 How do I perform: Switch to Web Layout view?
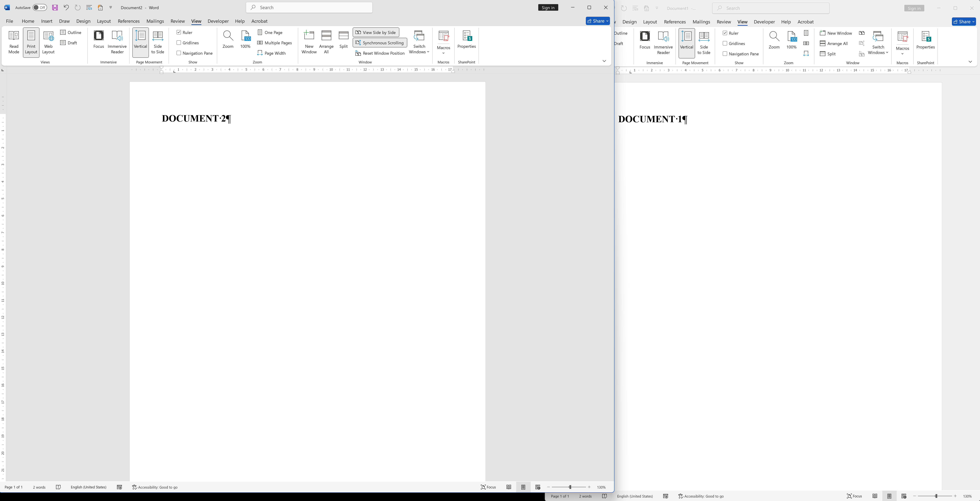click(x=48, y=42)
